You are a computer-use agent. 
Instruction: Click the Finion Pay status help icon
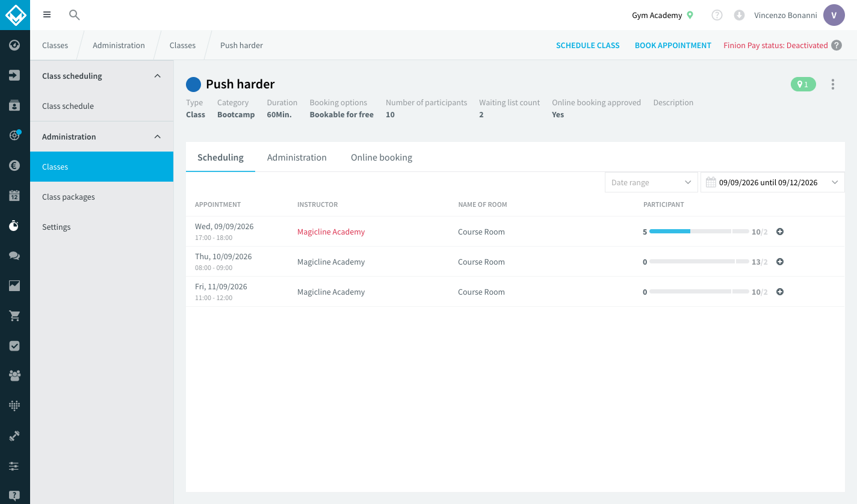tap(837, 45)
